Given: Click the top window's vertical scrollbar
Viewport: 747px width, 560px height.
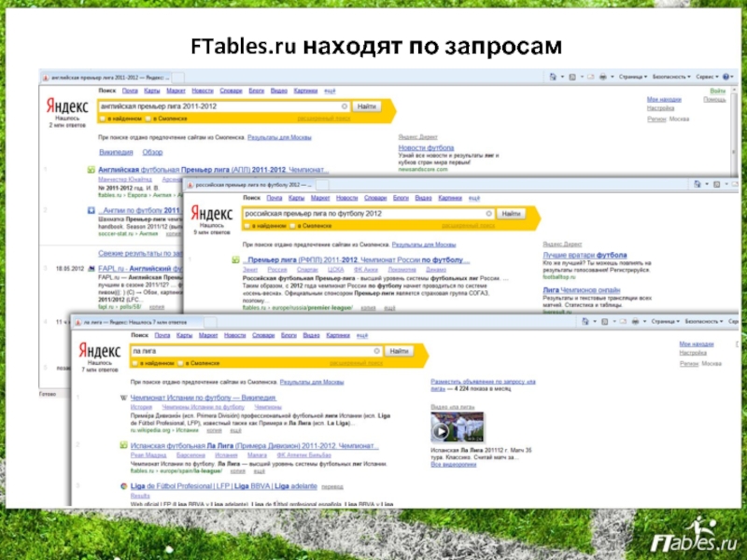Looking at the screenshot, I should [734, 130].
